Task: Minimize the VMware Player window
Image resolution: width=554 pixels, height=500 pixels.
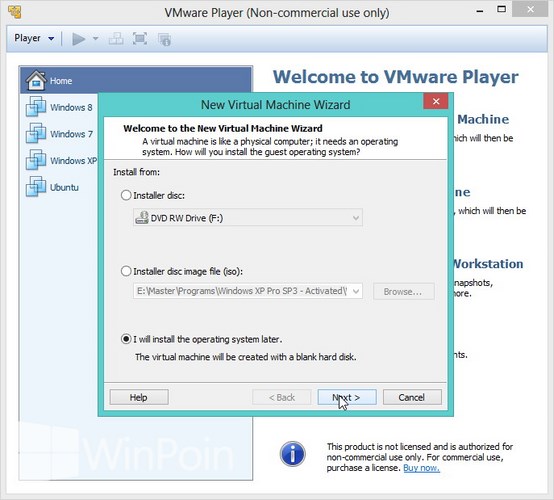Action: (x=479, y=11)
